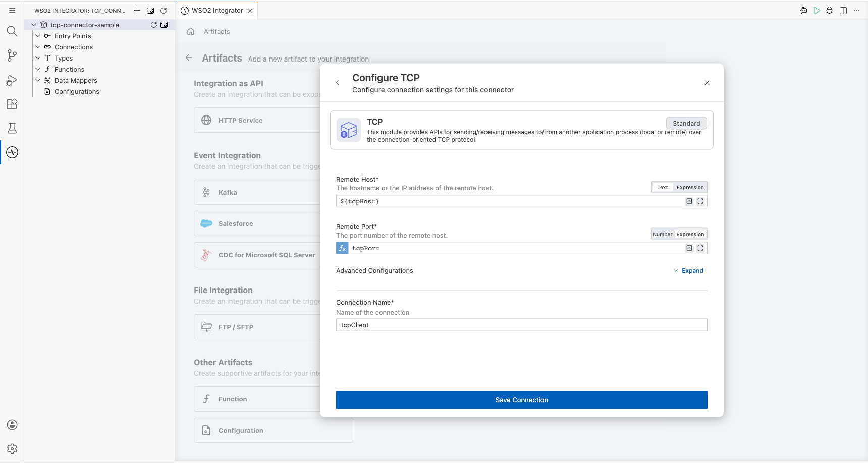Click Save Connection button
The image size is (868, 463).
click(x=522, y=400)
